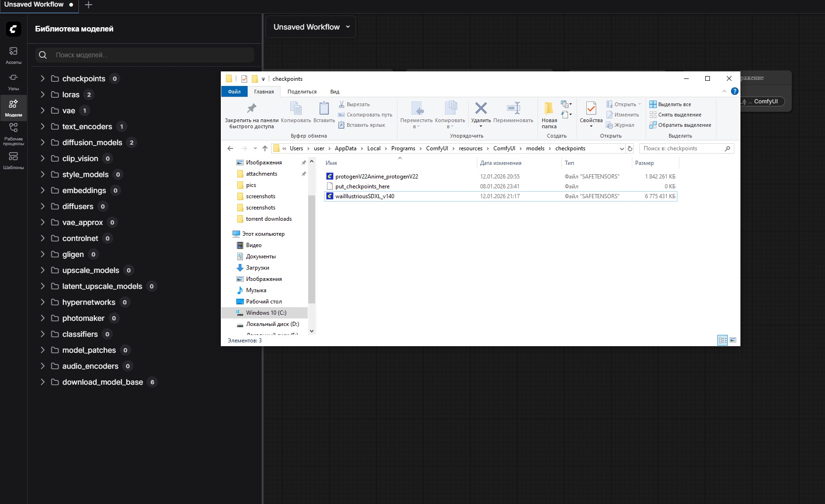Click the Explorer help question-mark icon

(x=735, y=91)
